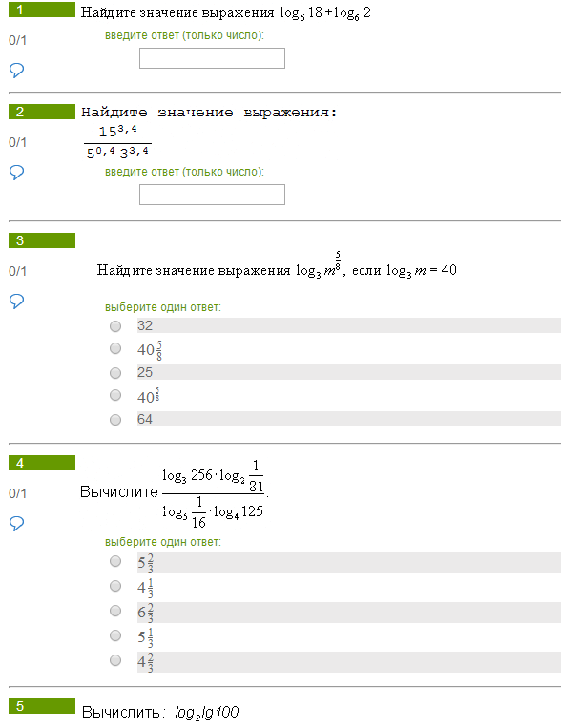The image size is (561, 728).
Task: Choose answer 25 in question 3
Action: 115,373
